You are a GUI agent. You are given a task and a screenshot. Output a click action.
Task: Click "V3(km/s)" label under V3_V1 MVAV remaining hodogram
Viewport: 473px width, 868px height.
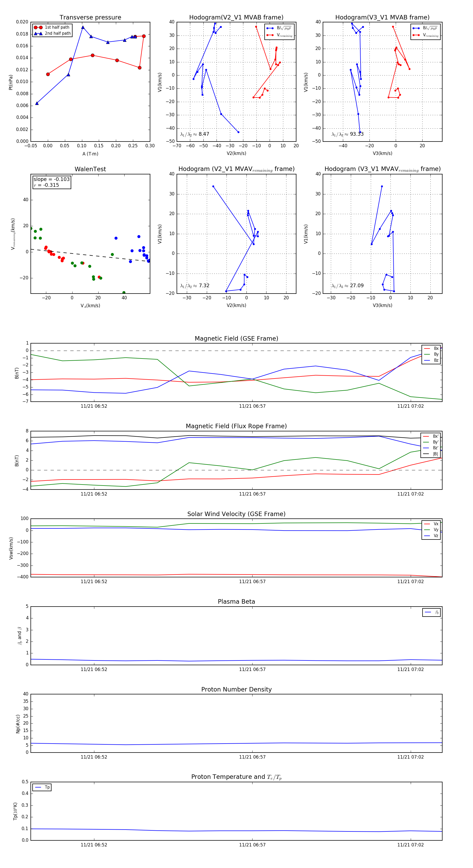coord(382,305)
